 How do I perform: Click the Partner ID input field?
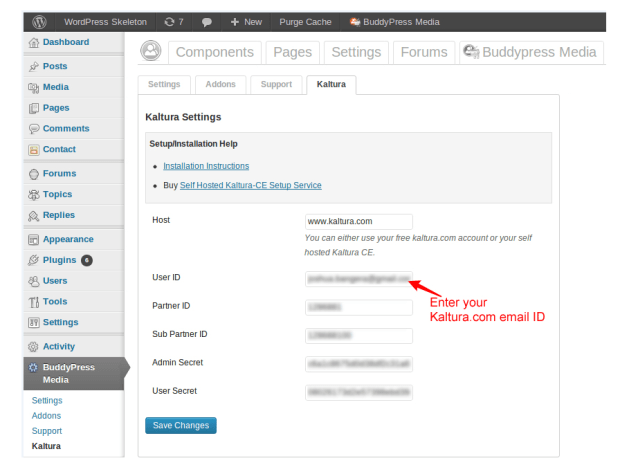(359, 307)
